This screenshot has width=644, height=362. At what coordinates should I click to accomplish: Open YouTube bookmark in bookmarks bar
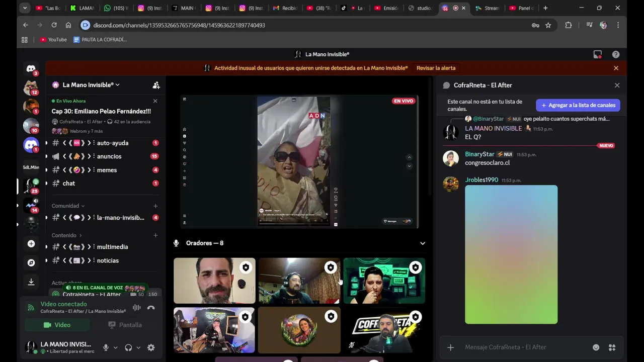pos(53,40)
